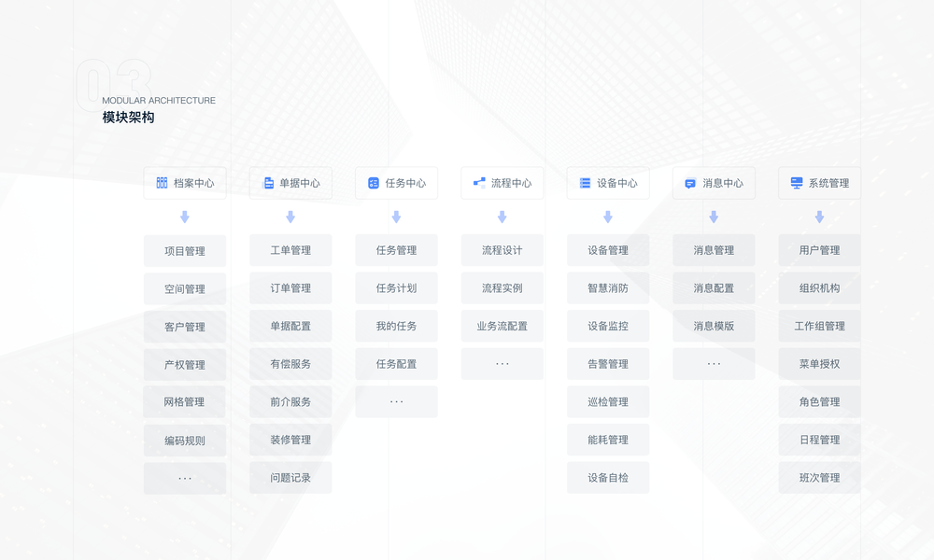934x560 pixels.
Task: Click the 档案中心 archive icon
Action: pyautogui.click(x=162, y=183)
